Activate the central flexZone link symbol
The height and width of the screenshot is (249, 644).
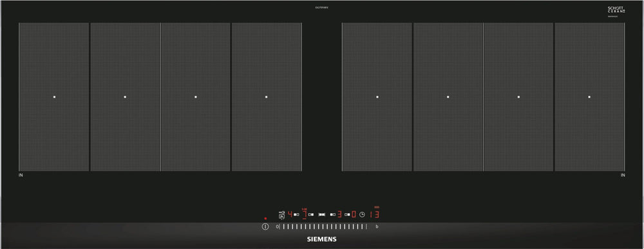(322, 214)
